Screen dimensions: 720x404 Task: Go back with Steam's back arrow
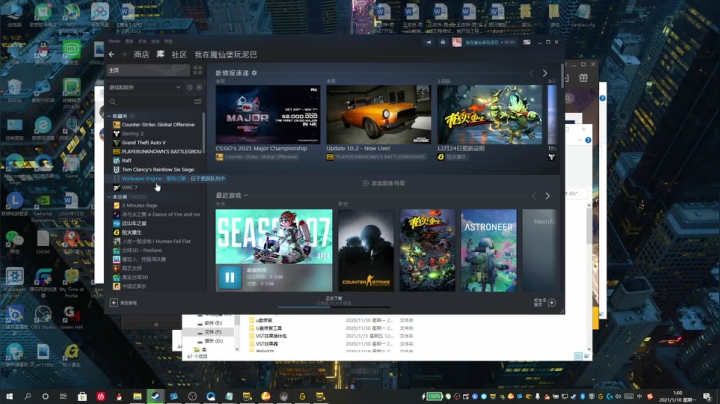click(x=112, y=55)
